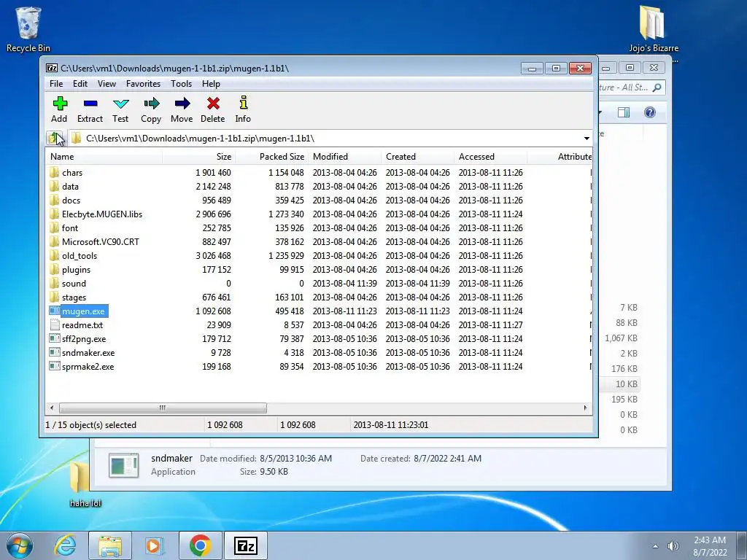Show hidden tray icons arrow

tap(656, 546)
